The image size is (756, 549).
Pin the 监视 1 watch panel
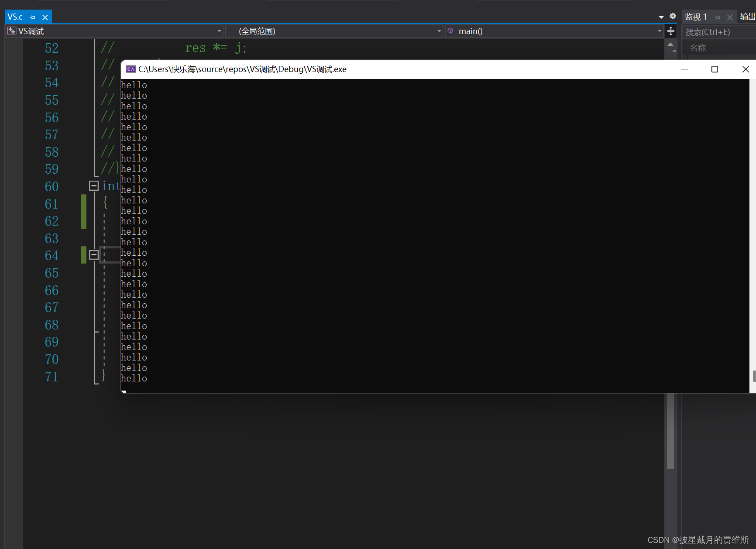click(x=718, y=17)
